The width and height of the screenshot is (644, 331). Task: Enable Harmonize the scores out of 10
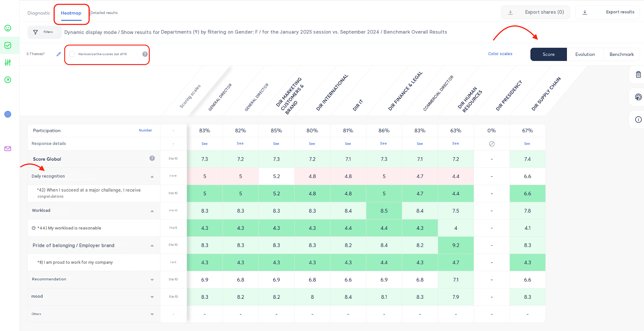pyautogui.click(x=72, y=54)
